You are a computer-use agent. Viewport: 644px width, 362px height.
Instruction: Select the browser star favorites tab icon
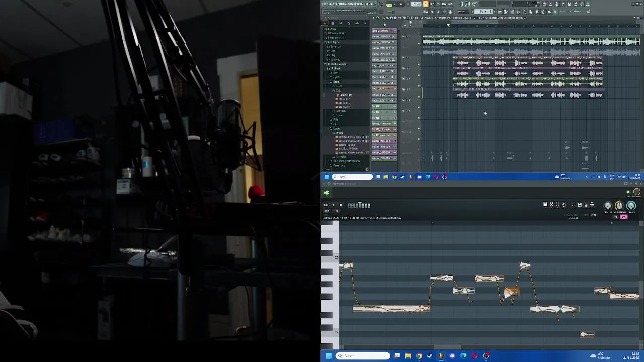(x=365, y=23)
